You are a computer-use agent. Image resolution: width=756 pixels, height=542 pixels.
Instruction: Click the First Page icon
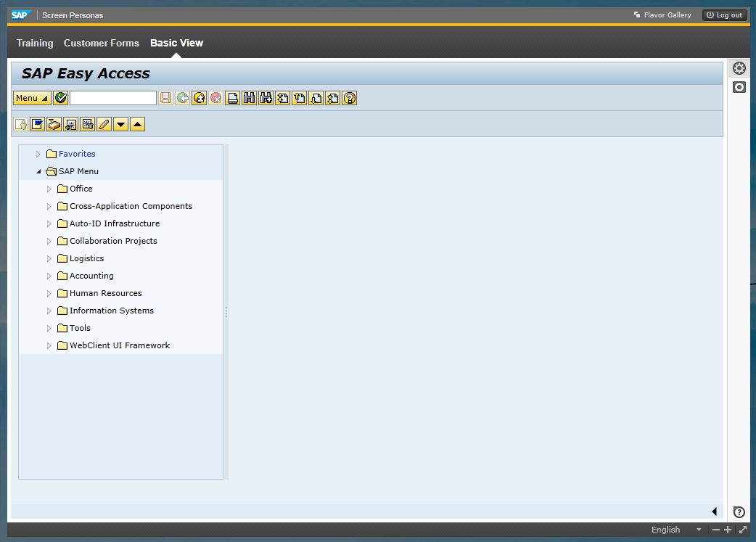[282, 99]
